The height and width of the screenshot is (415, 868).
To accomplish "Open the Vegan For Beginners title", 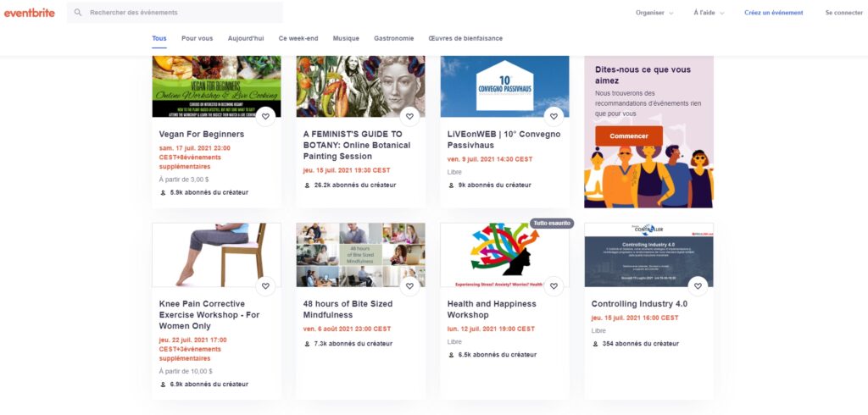I will (202, 134).
